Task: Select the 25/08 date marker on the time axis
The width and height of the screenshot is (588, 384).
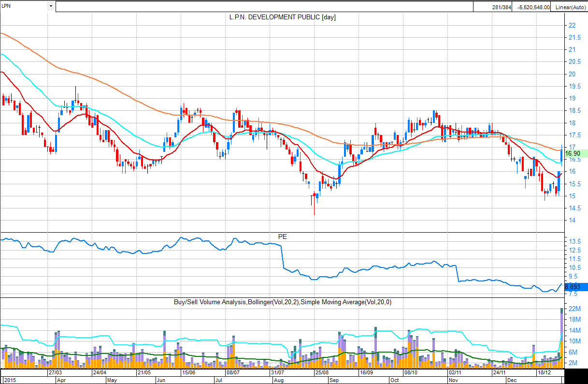Action: point(321,373)
